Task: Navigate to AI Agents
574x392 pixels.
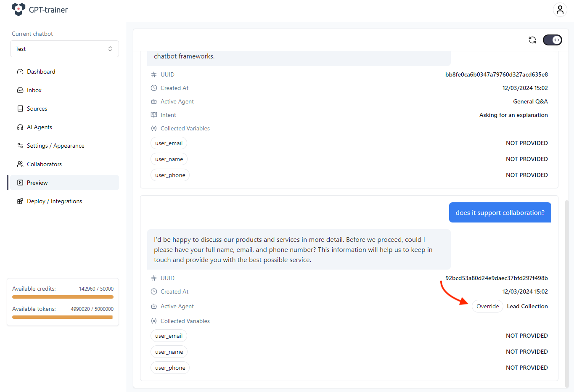Action: coord(64,127)
